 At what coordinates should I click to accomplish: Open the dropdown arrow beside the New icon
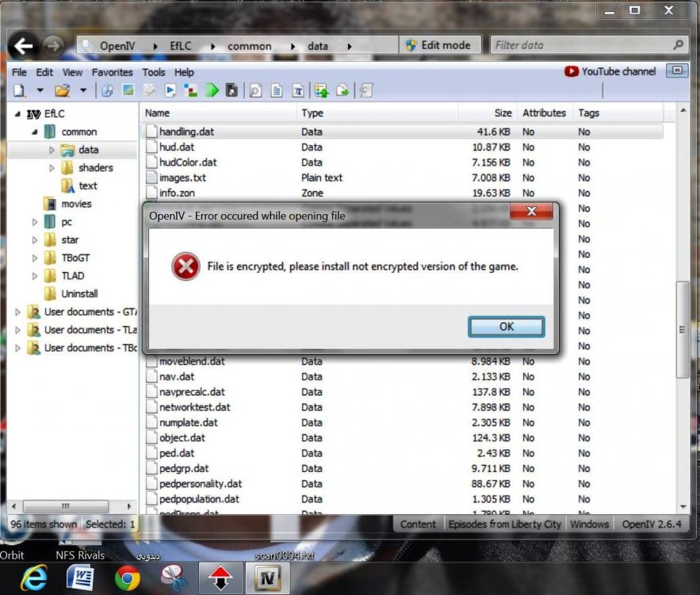click(40, 90)
